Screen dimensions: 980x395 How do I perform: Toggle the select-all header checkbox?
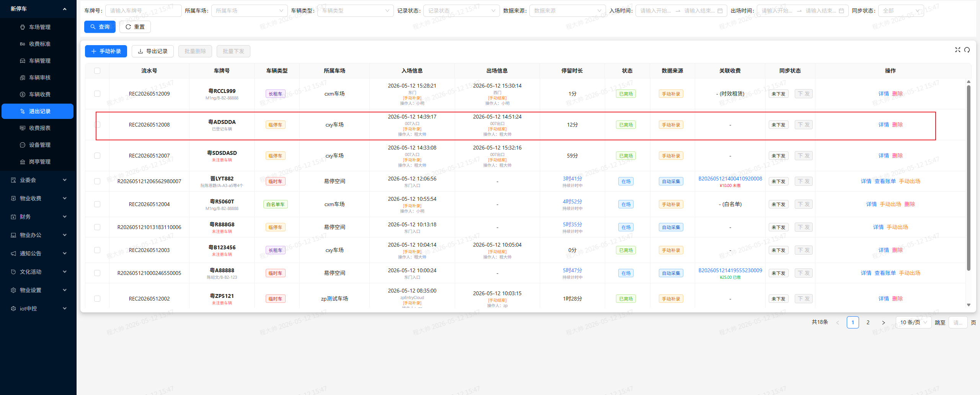click(x=97, y=71)
